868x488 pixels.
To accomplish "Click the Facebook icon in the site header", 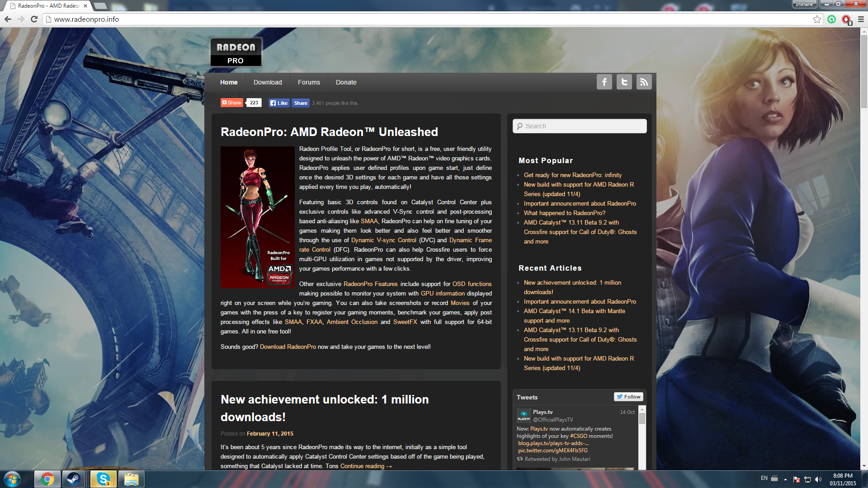I will [604, 82].
